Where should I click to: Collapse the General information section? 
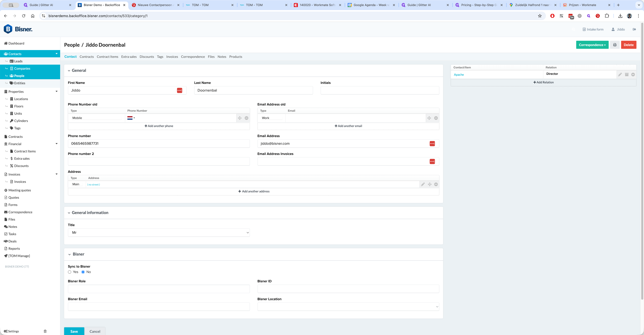tap(69, 213)
